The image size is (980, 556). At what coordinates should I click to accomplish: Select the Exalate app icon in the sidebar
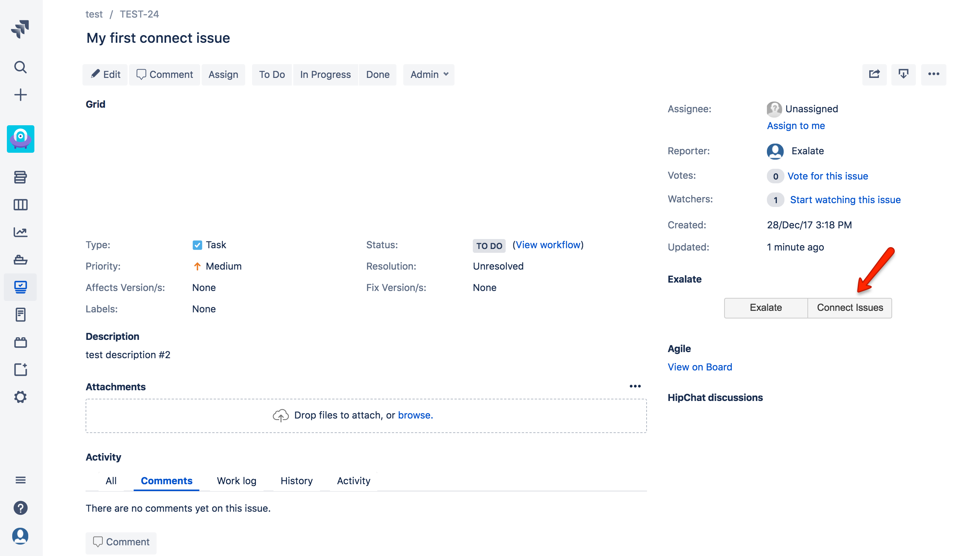point(20,139)
